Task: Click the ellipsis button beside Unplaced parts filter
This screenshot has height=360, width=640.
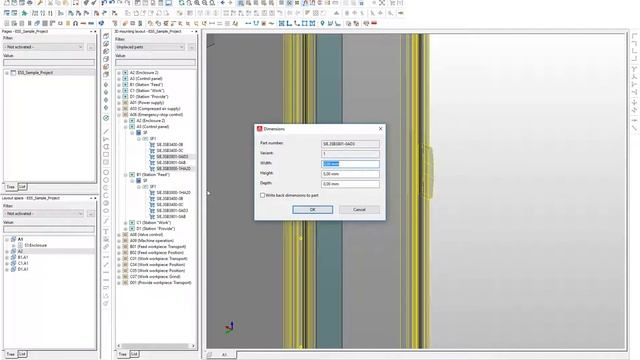Action: point(191,47)
